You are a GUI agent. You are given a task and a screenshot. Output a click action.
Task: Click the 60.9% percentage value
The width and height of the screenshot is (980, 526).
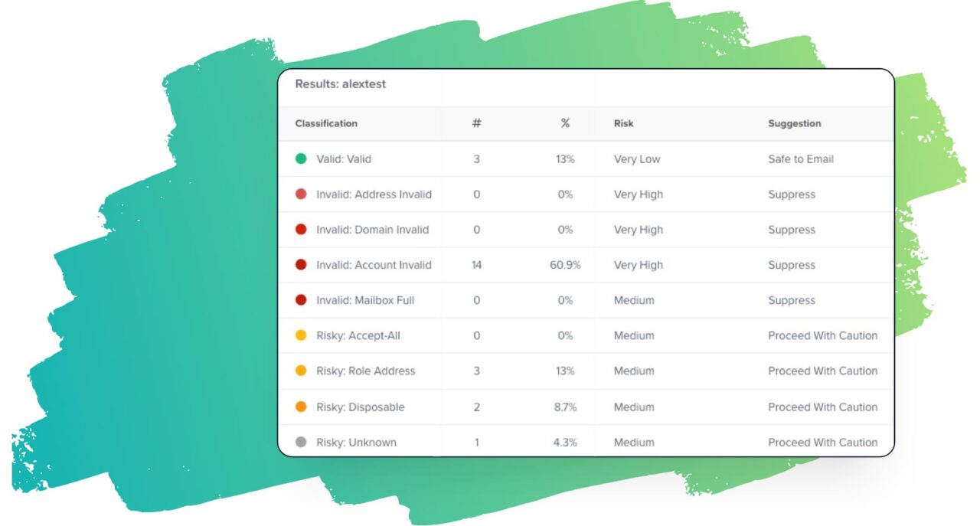(565, 265)
